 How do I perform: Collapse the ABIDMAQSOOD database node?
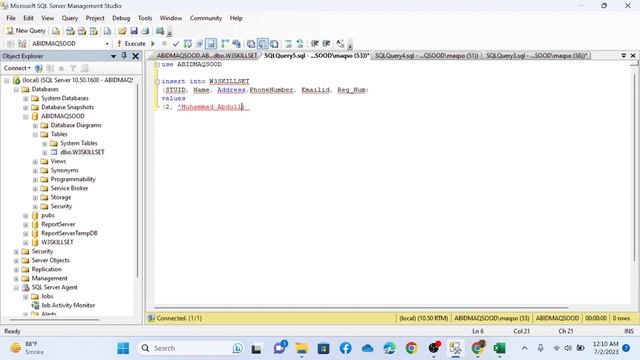(x=26, y=116)
